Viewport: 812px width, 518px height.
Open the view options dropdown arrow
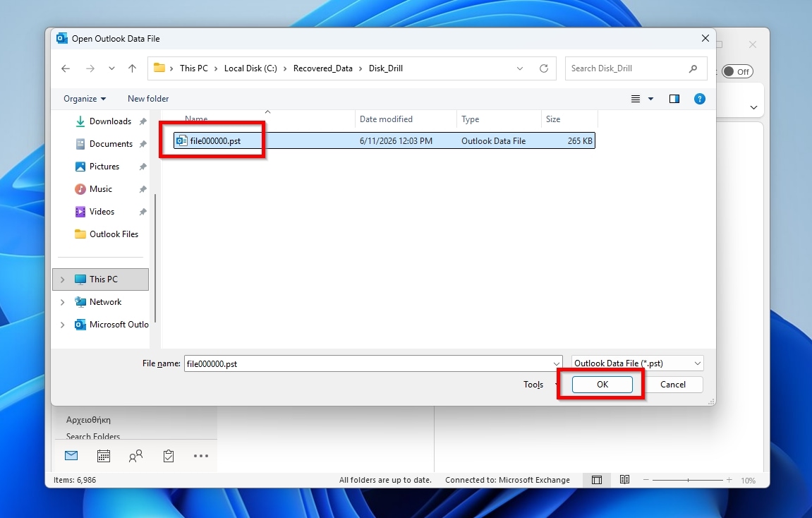pos(651,99)
